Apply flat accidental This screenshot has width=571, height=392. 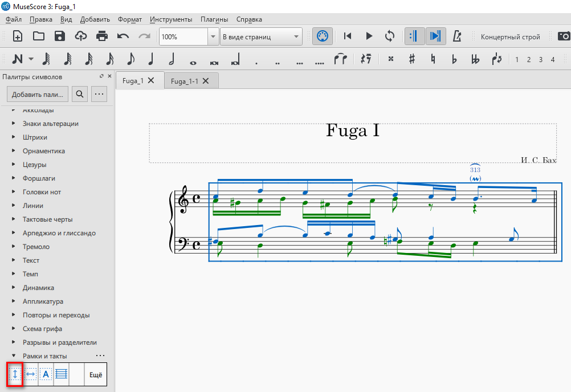tap(454, 59)
